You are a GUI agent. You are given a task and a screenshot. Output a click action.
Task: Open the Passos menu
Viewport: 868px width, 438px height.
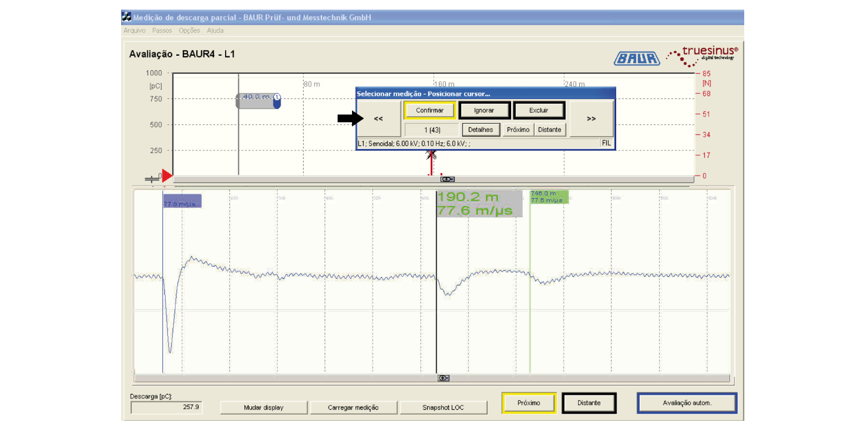162,31
